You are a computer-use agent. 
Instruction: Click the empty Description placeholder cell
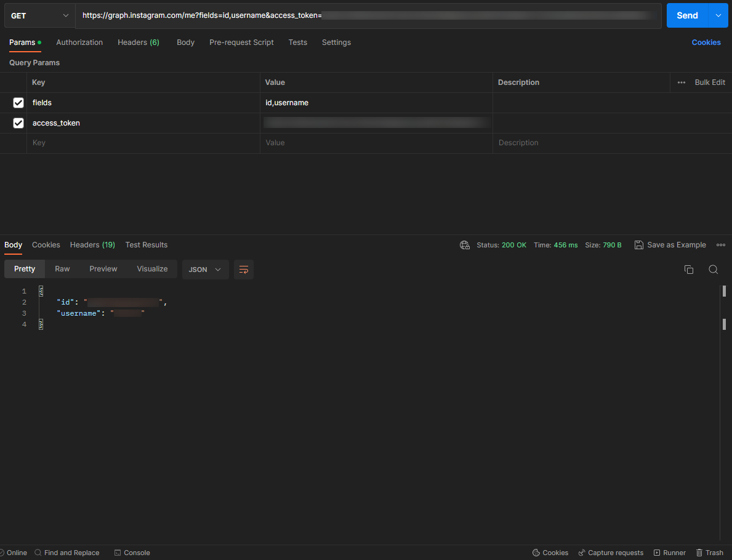(x=612, y=143)
